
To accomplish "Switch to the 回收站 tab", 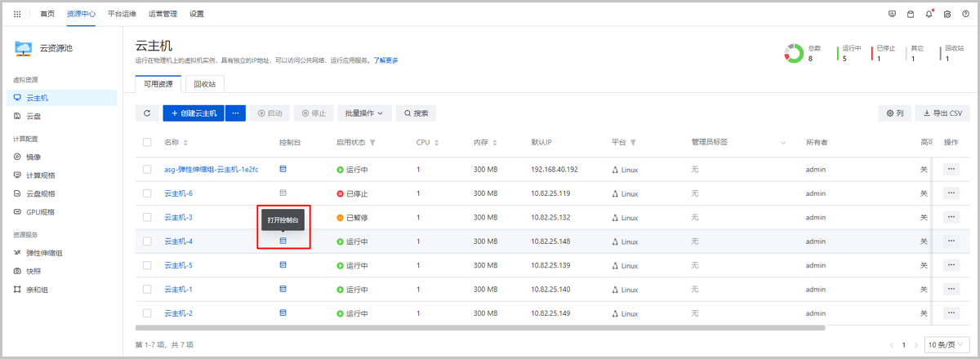I will (x=204, y=84).
